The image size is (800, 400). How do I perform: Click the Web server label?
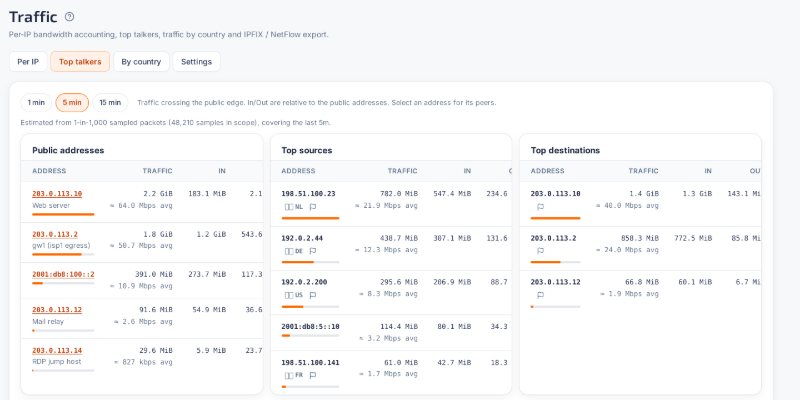(x=51, y=206)
